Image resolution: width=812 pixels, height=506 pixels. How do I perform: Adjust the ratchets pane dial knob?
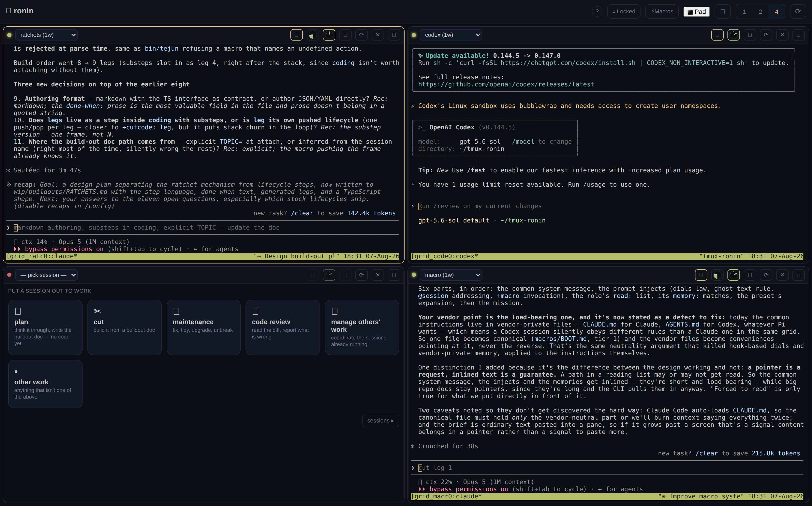point(329,35)
